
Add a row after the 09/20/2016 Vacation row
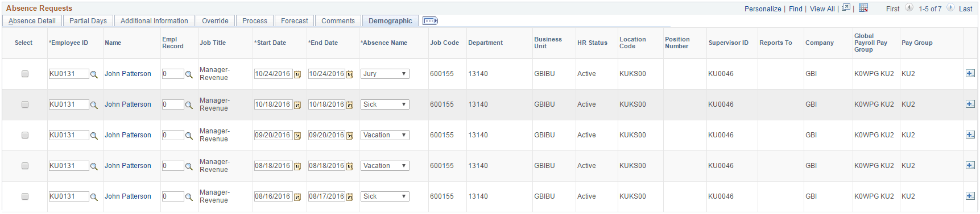point(970,135)
